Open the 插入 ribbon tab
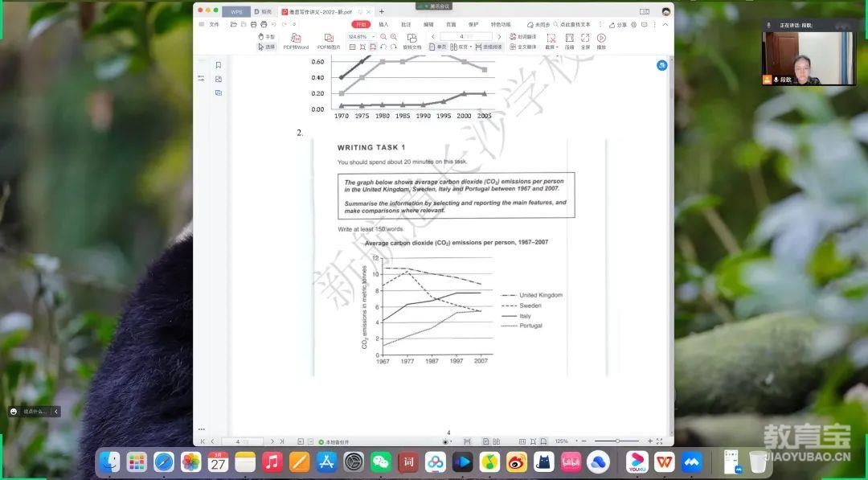Screen dimensions: 868x480 tap(383, 24)
